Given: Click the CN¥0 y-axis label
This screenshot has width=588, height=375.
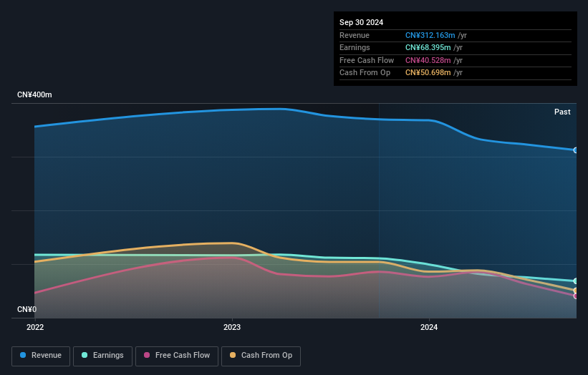Looking at the screenshot, I should (x=26, y=309).
